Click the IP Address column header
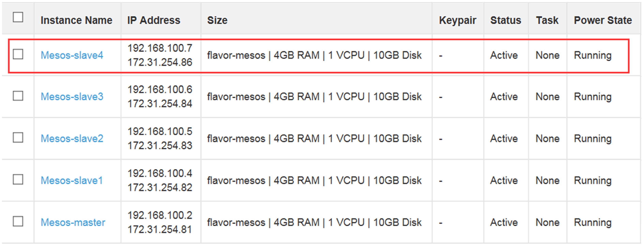 pyautogui.click(x=154, y=20)
